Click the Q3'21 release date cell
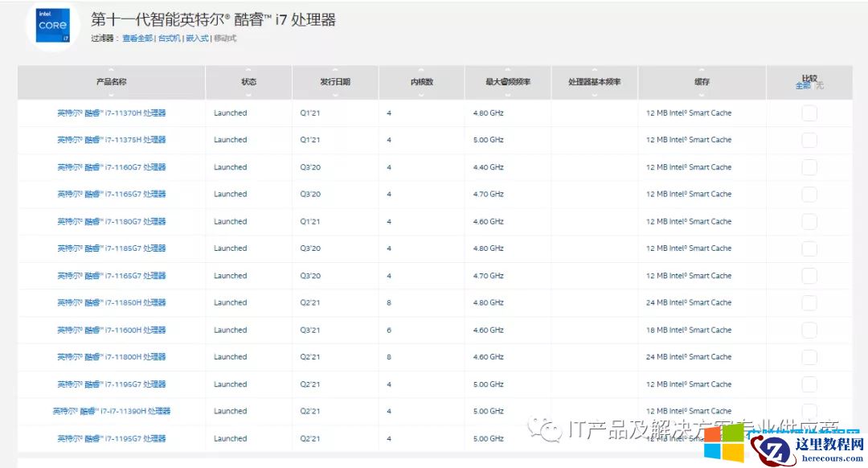The height and width of the screenshot is (468, 868). tap(310, 330)
